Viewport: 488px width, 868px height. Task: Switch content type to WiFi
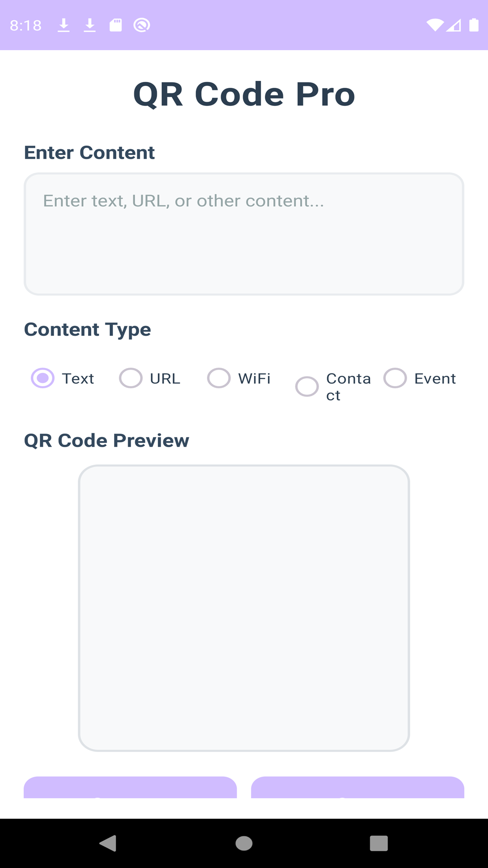tap(219, 378)
